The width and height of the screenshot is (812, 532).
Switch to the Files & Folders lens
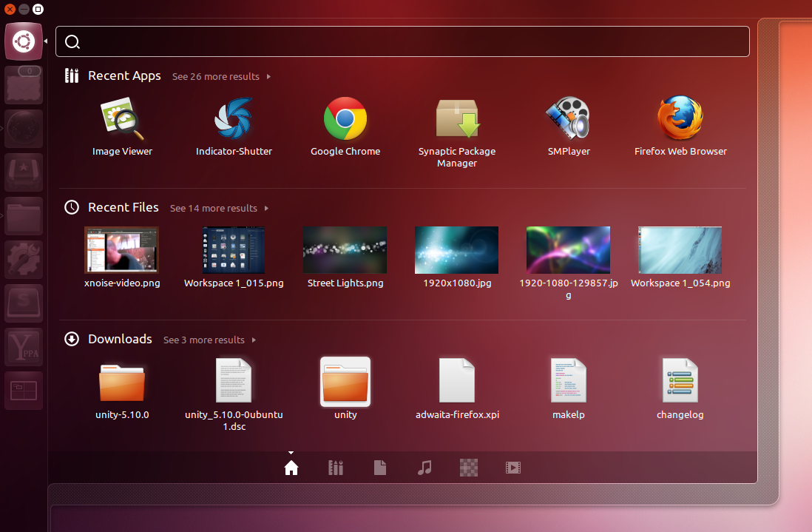click(x=379, y=467)
